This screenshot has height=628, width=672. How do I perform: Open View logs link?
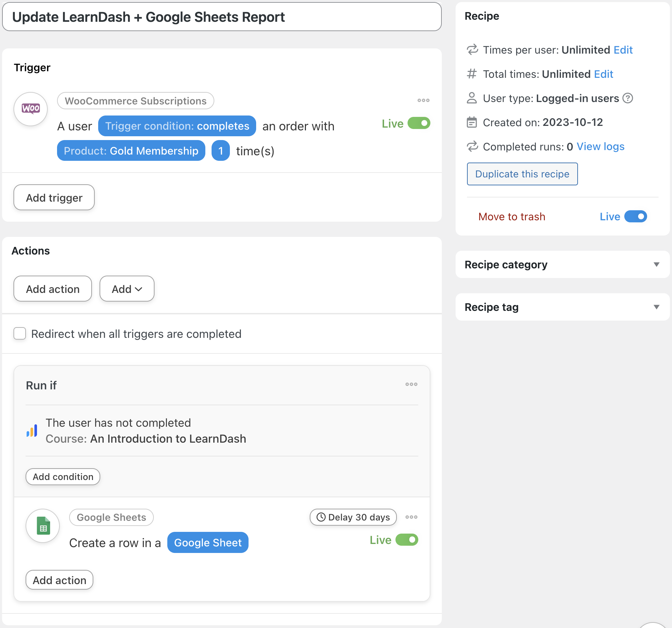(600, 147)
